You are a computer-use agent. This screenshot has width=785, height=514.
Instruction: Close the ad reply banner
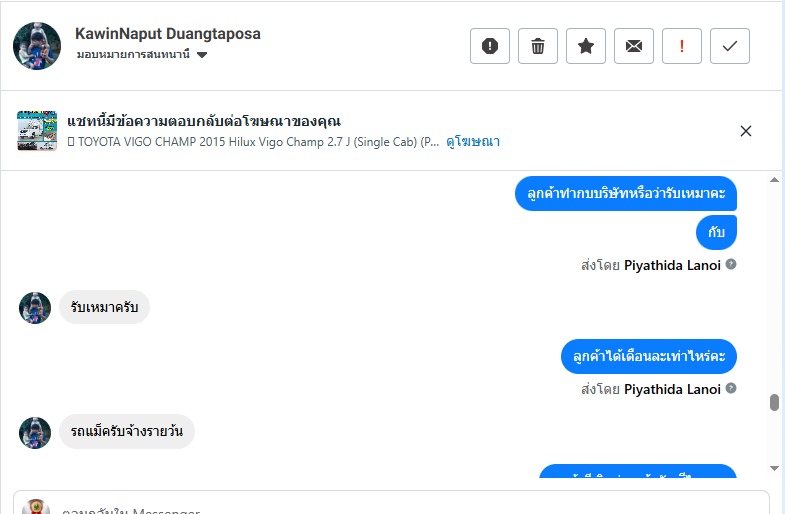(x=745, y=131)
